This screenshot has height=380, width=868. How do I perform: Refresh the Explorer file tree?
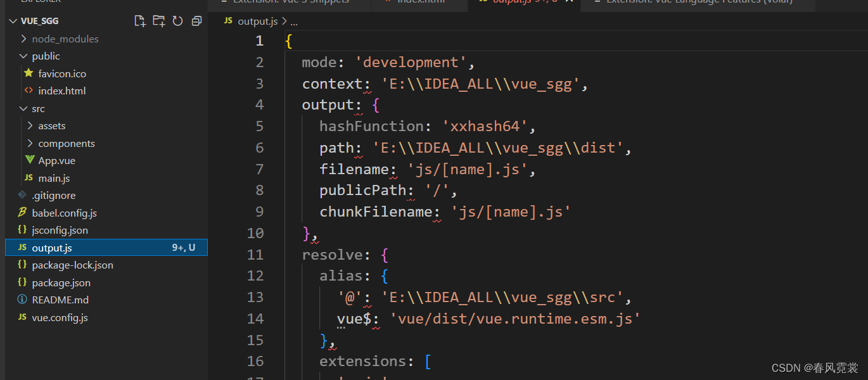(177, 21)
